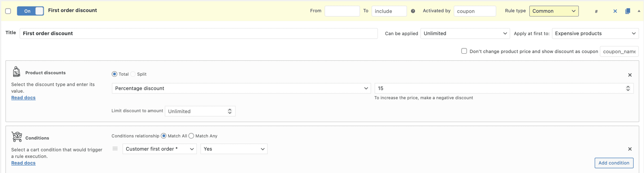Grab the condition drag handle icon
The width and height of the screenshot is (644, 173).
[115, 149]
